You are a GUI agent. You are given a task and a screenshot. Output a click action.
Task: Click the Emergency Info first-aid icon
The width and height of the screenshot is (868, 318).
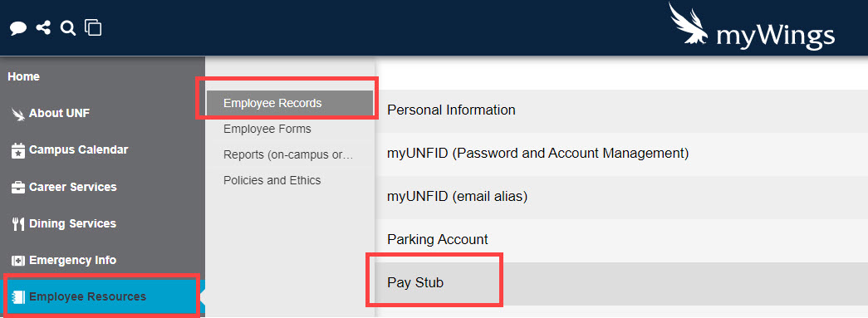tap(18, 261)
